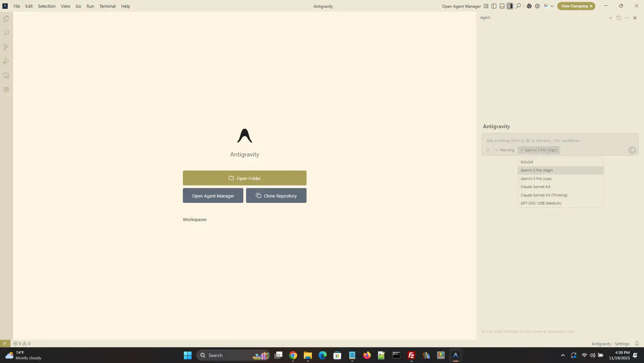Toggle the primary side bar layout
Viewport: 644px width, 363px height.
click(x=494, y=6)
